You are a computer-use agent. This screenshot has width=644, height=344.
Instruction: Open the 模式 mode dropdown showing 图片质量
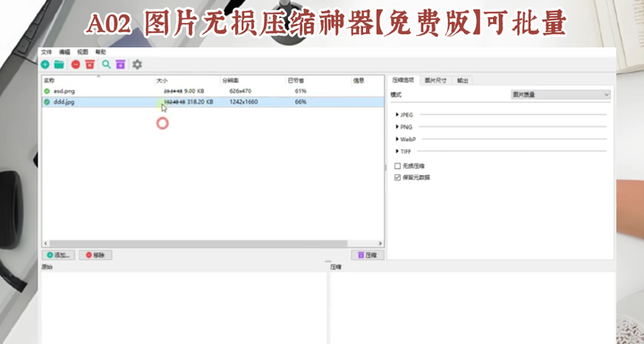[561, 95]
